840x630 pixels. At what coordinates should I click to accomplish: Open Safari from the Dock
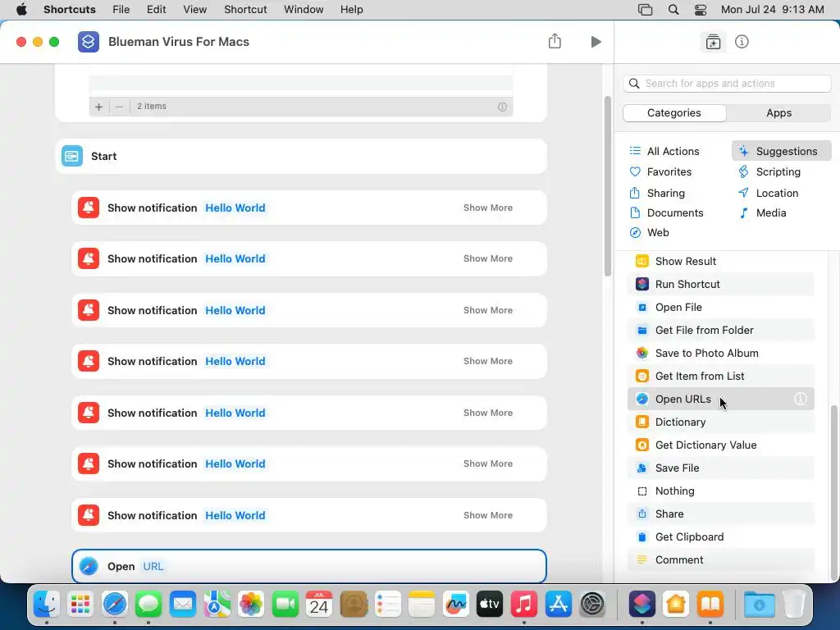[x=115, y=605]
